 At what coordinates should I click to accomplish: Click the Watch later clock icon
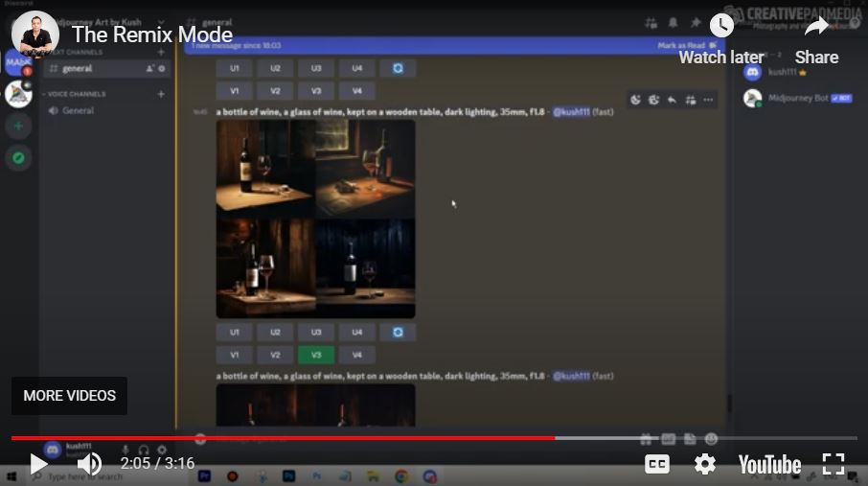[721, 26]
